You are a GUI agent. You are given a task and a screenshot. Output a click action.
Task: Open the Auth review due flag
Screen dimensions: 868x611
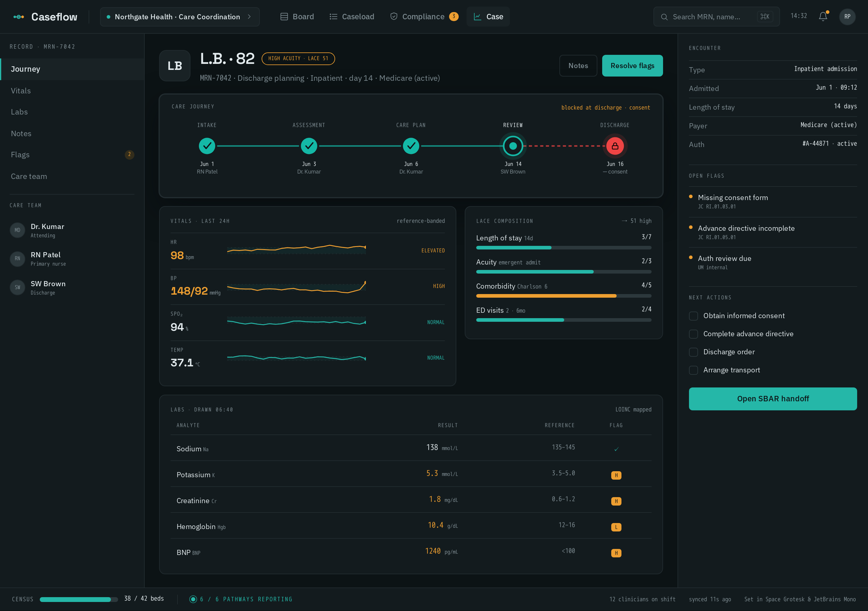click(773, 263)
